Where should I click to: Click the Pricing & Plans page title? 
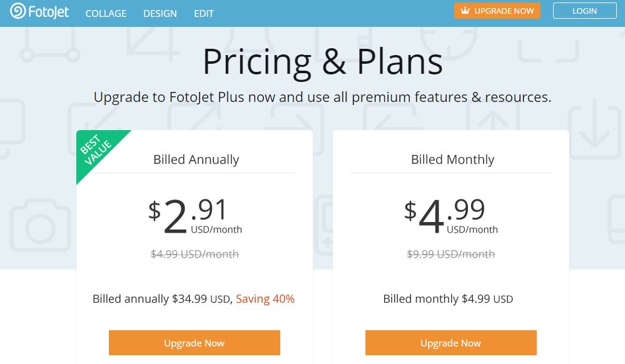(x=323, y=62)
